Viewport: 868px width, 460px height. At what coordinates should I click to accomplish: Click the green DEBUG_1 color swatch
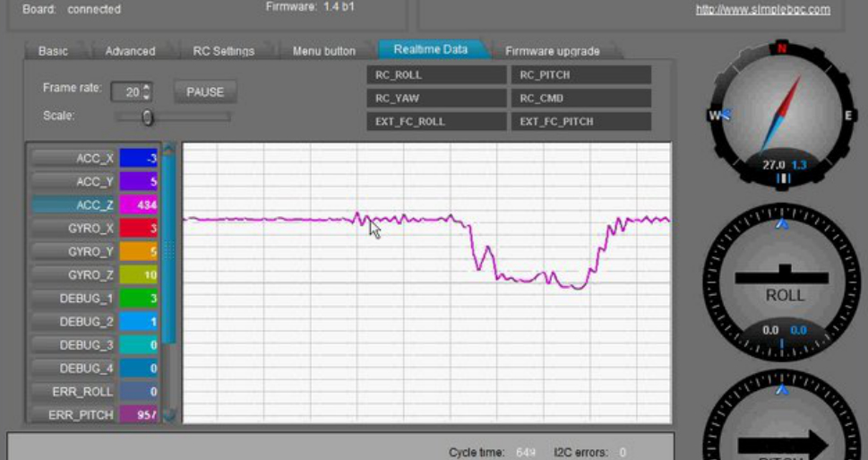[139, 299]
